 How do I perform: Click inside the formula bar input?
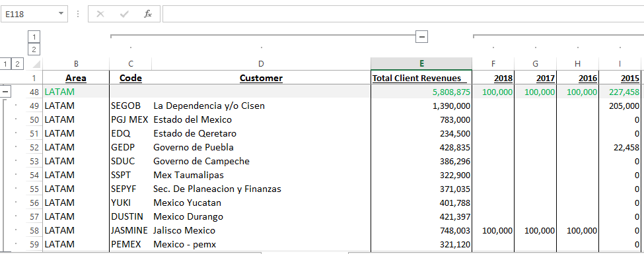(403, 14)
